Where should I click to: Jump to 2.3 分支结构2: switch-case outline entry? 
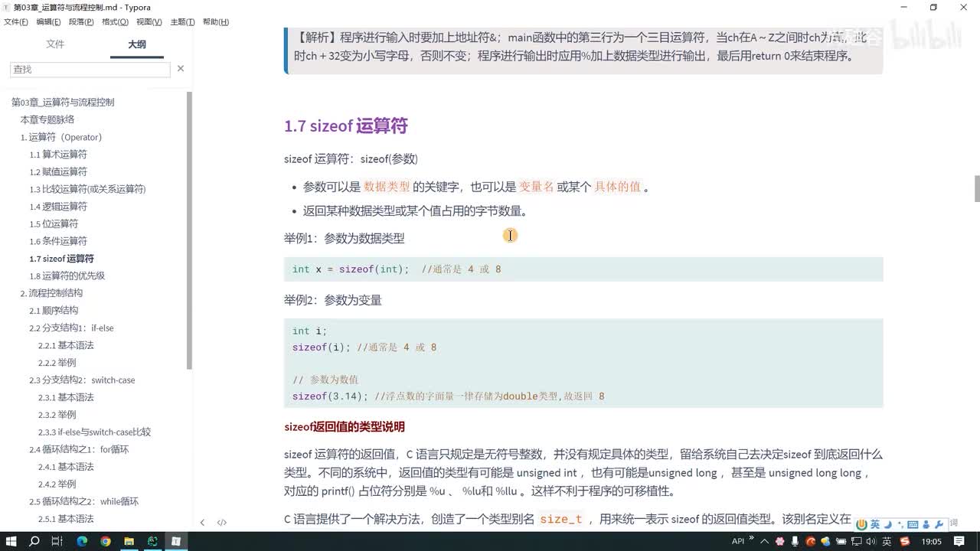[82, 380]
